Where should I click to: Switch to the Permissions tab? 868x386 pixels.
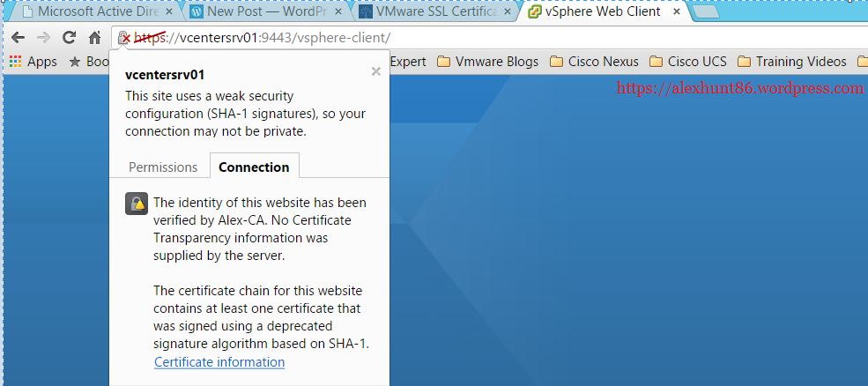pos(163,167)
